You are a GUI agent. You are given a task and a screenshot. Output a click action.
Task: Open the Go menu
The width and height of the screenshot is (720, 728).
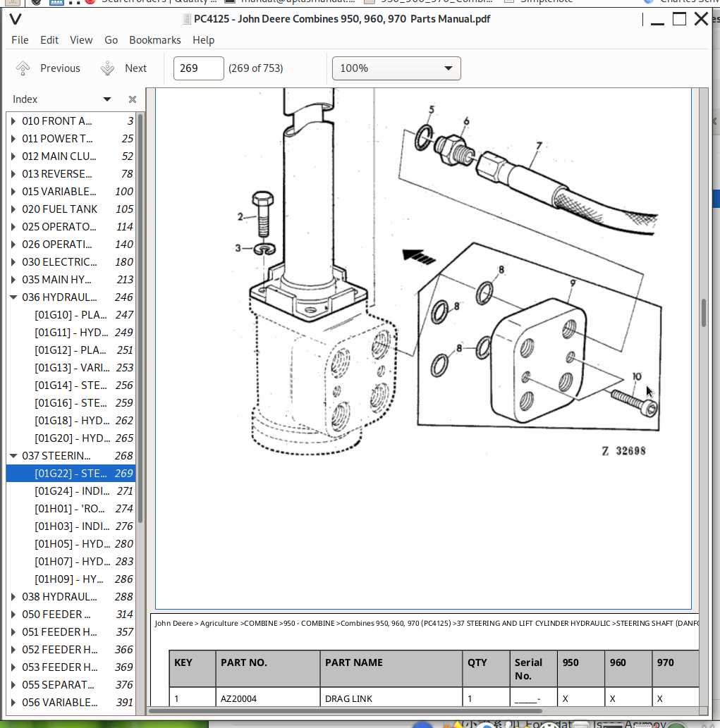111,40
